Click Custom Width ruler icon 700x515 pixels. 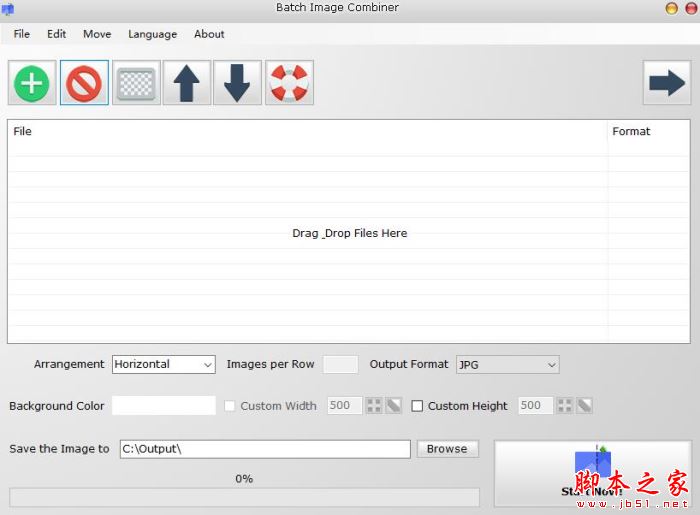click(x=394, y=406)
